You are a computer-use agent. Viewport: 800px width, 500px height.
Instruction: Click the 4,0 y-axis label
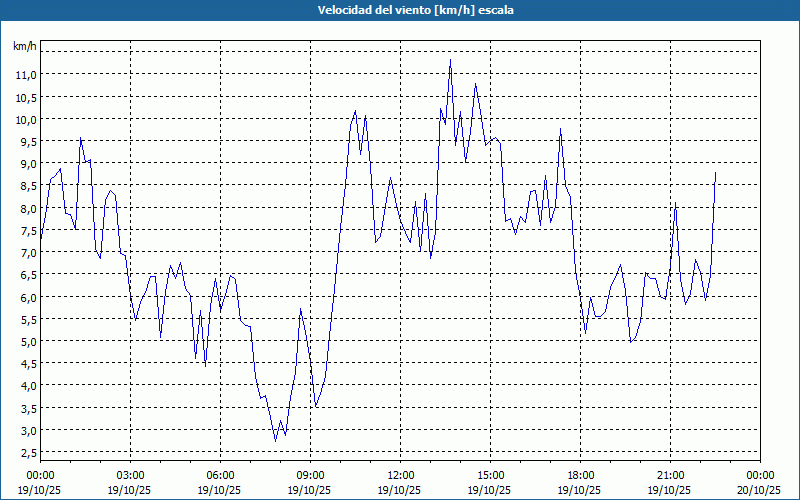(26, 386)
